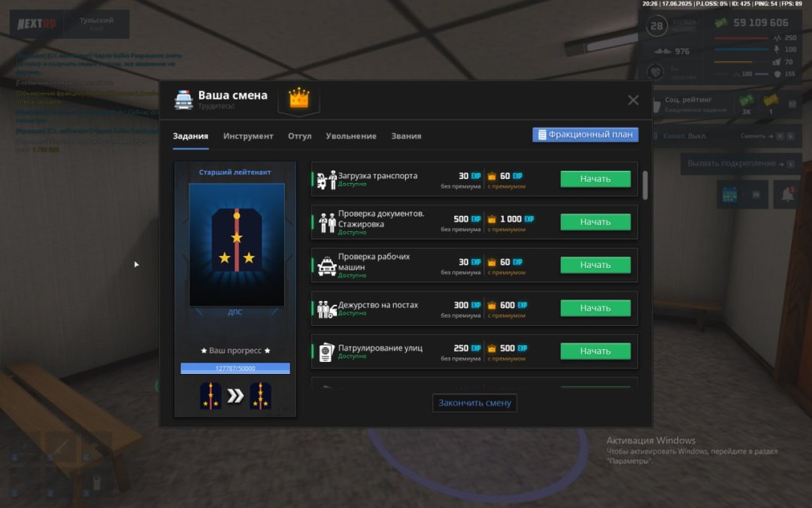Click the Дежурство на постах task name

pos(378,305)
